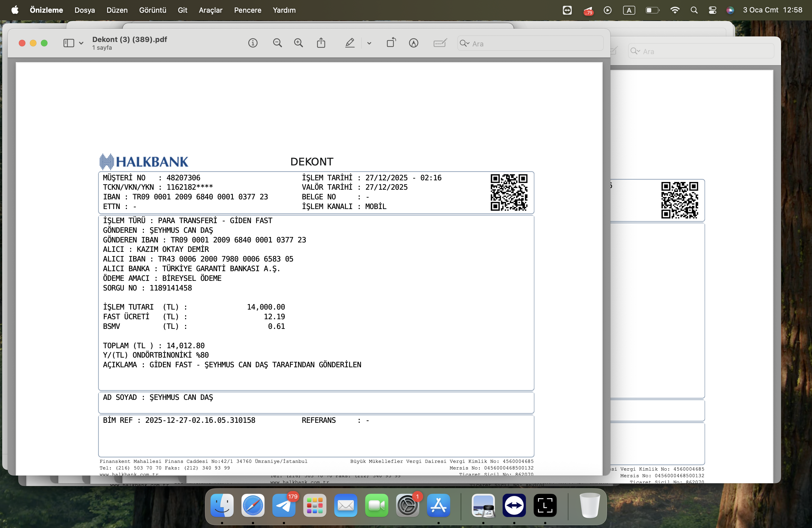Open Control Center
The width and height of the screenshot is (812, 528).
712,10
